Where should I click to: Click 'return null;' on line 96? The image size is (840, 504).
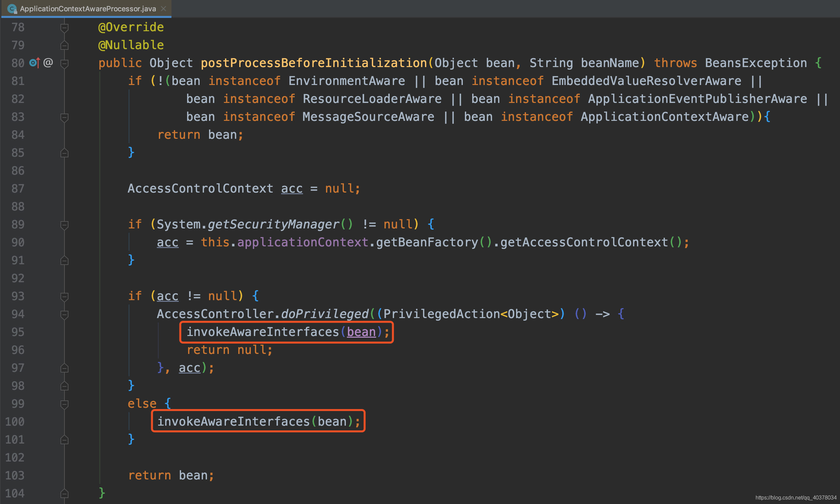[229, 350]
